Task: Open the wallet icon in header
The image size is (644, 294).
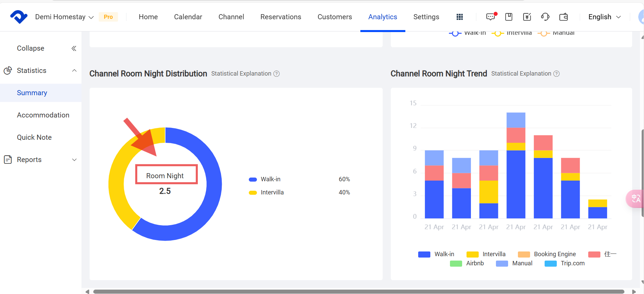Action: click(564, 17)
